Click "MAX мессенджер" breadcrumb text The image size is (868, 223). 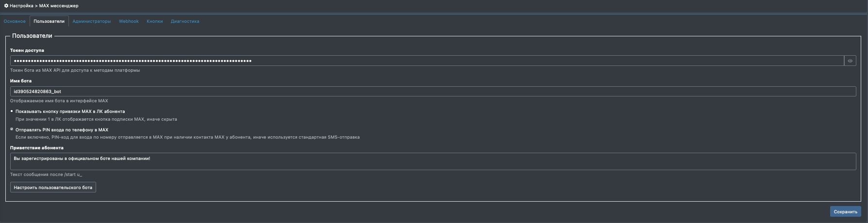[59, 6]
